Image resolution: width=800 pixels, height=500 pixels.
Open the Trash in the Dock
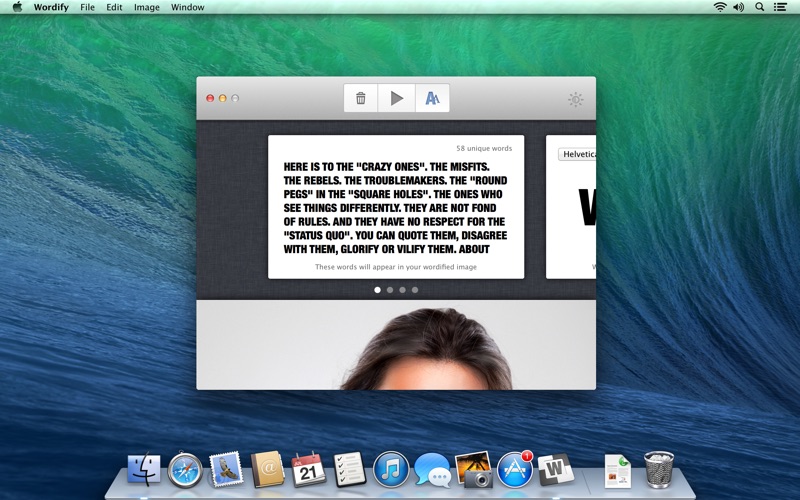pos(659,470)
